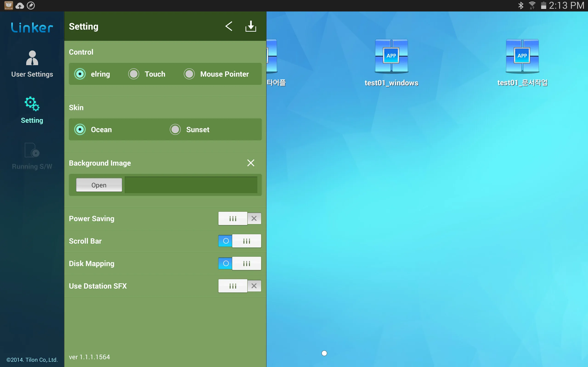Select Ocean skin theme

[x=79, y=129]
